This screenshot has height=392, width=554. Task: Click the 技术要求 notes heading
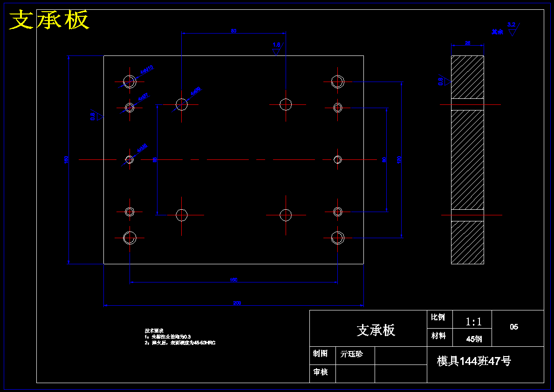click(154, 331)
